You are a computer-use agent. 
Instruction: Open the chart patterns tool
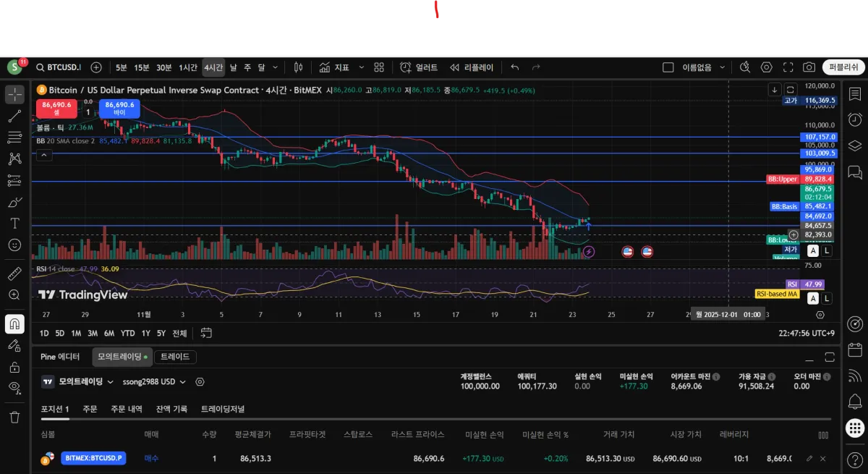(x=14, y=158)
